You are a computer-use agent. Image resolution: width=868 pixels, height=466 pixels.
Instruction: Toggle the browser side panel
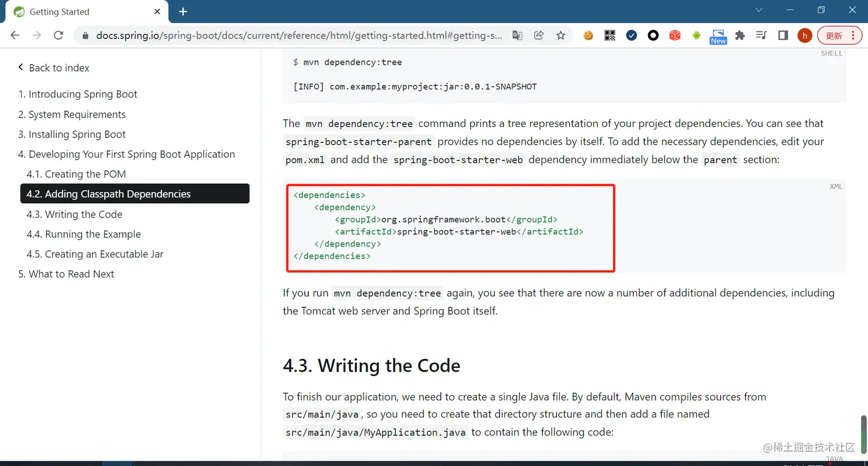click(783, 36)
